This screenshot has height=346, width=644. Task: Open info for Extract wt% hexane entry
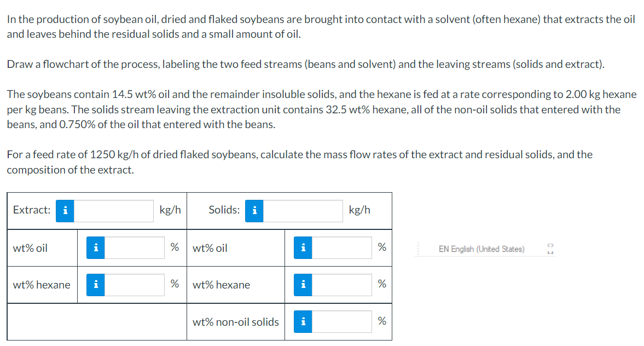tap(95, 285)
